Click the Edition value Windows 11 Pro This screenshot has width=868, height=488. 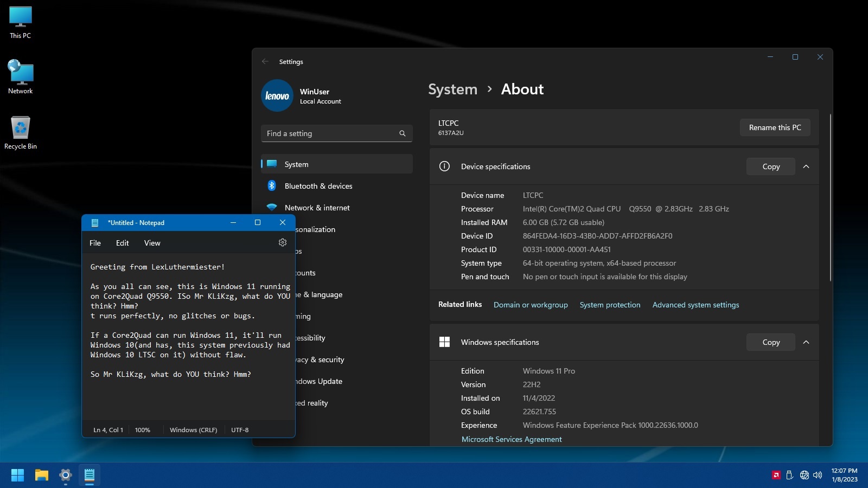pos(548,371)
